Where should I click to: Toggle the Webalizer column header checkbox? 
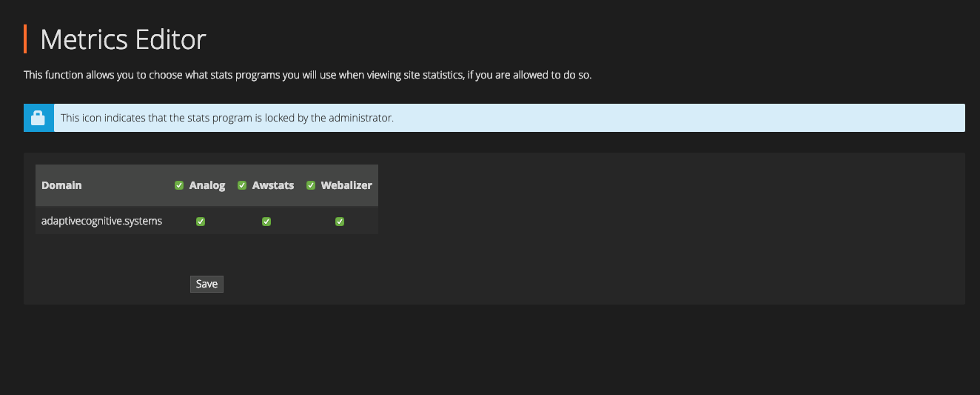(311, 185)
